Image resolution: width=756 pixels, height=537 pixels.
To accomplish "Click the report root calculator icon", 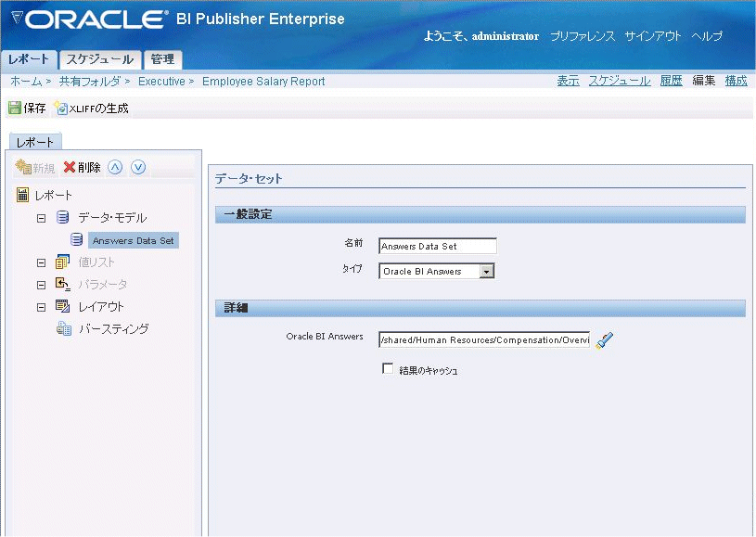I will click(x=22, y=195).
